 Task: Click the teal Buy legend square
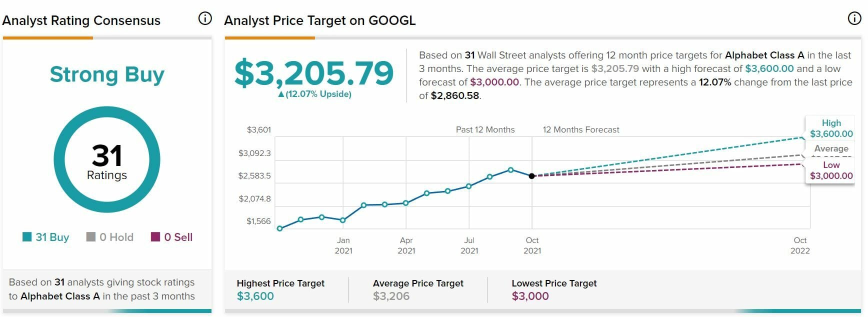(x=27, y=237)
